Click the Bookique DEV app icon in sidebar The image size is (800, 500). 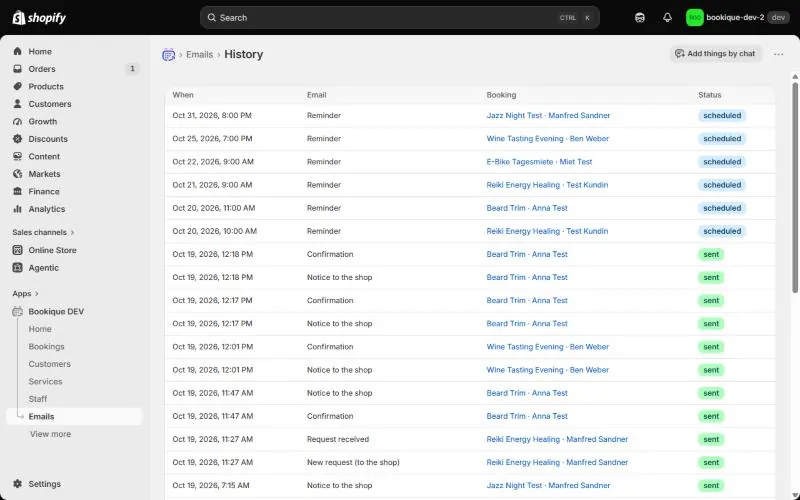[x=17, y=311]
